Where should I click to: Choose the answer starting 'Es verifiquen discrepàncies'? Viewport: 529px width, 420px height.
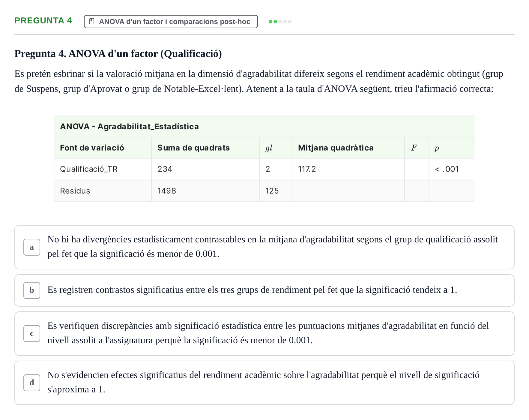tap(264, 334)
